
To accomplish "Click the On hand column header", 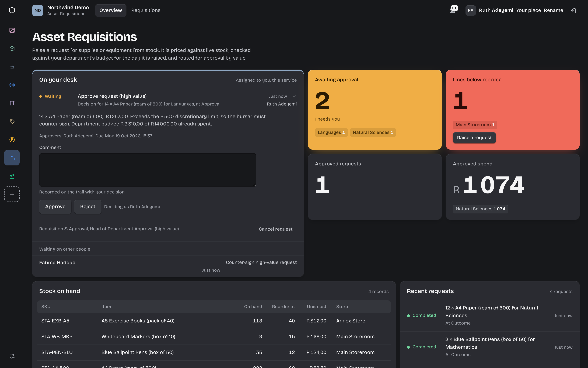I will [x=253, y=307].
